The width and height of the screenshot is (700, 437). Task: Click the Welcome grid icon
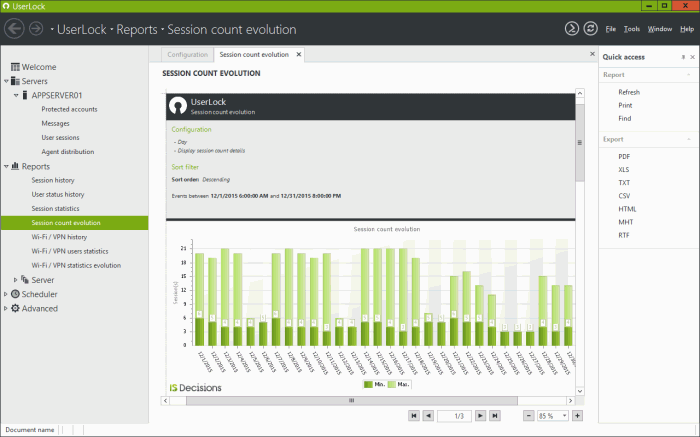15,67
